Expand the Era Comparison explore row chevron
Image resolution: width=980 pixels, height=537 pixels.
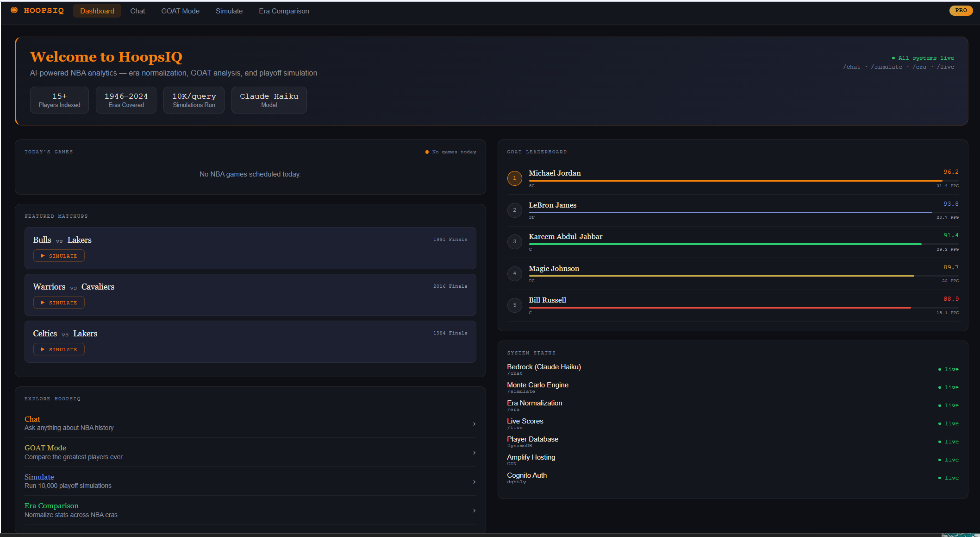(x=474, y=510)
